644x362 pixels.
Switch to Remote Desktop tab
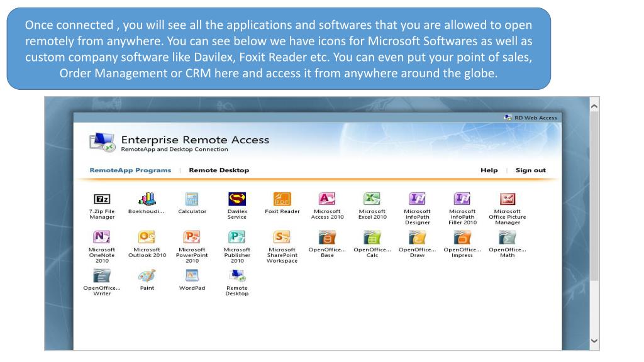point(219,170)
